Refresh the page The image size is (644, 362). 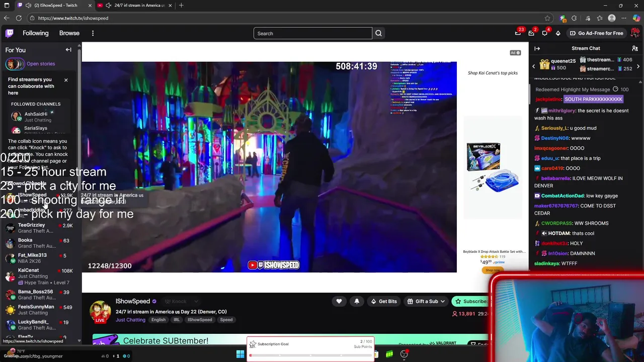coord(19,18)
